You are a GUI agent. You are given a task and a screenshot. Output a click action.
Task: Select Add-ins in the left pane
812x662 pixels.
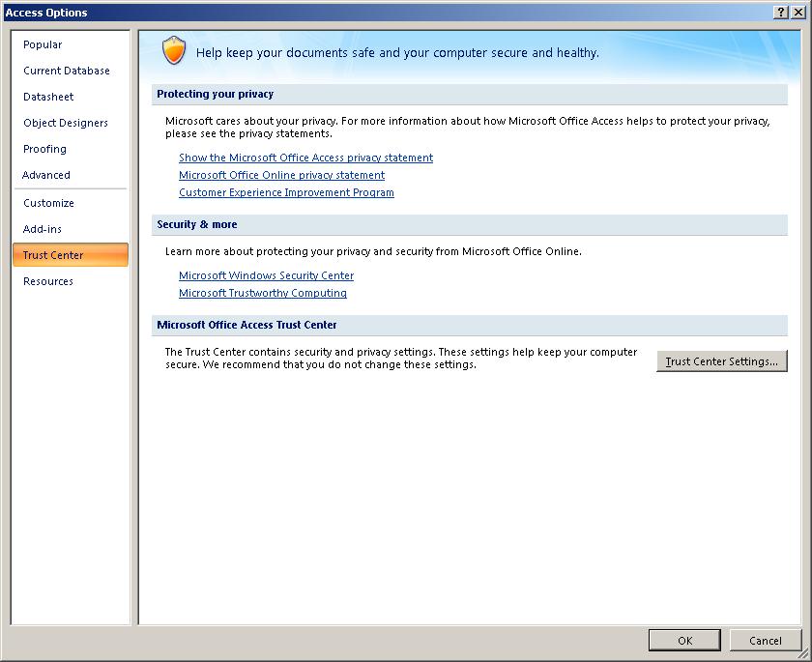pyautogui.click(x=43, y=229)
